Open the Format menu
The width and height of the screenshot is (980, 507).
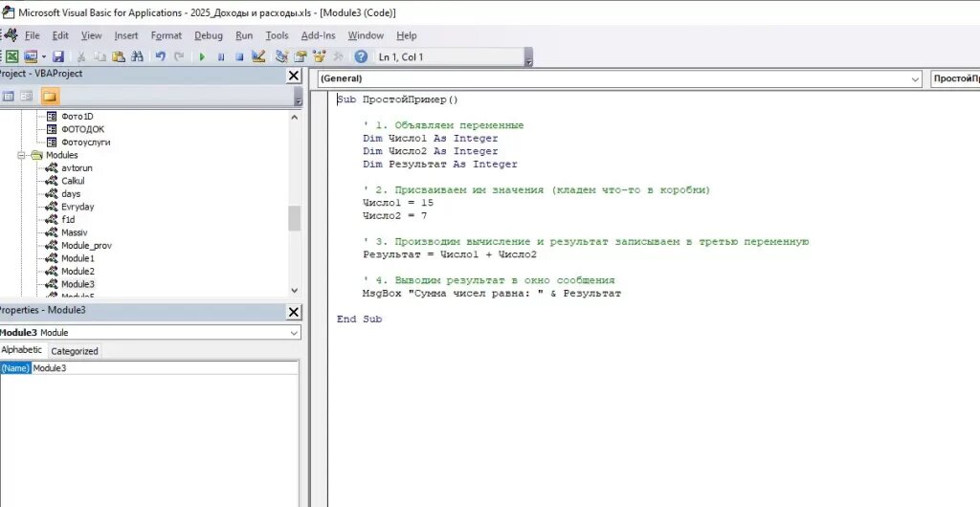167,35
